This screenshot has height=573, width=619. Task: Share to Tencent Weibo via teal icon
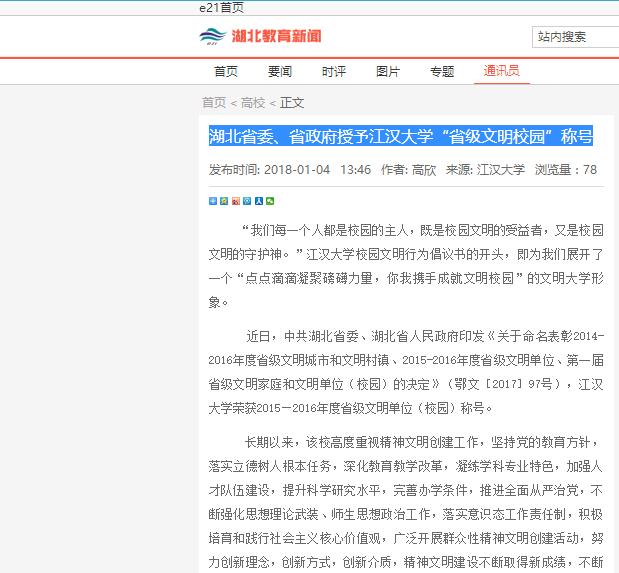pos(247,201)
